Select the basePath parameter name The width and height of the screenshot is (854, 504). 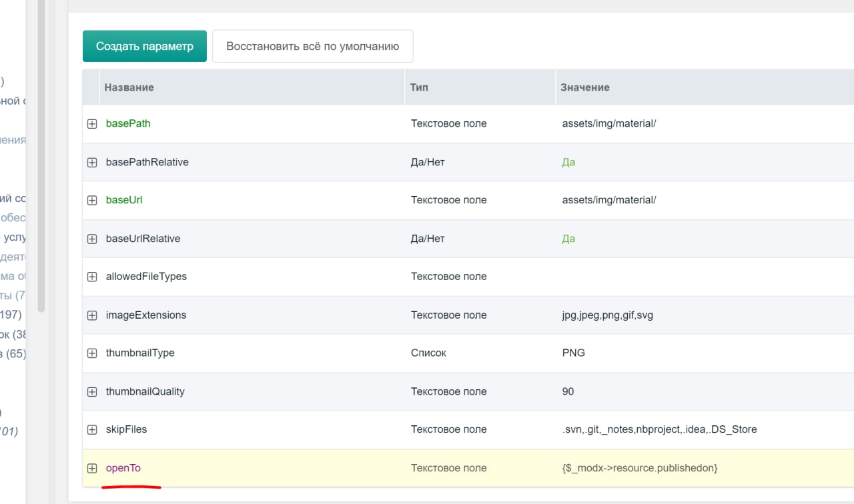(128, 123)
